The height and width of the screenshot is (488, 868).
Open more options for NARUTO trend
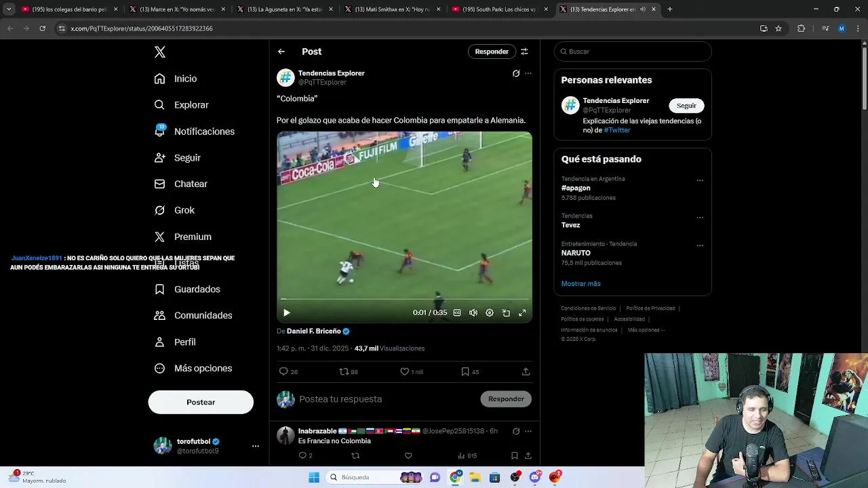[700, 245]
